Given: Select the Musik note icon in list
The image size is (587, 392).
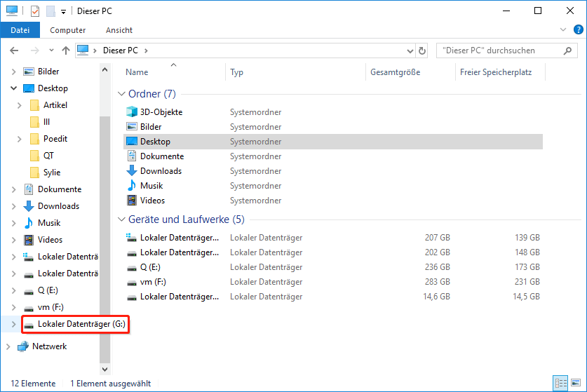Looking at the screenshot, I should tap(132, 185).
